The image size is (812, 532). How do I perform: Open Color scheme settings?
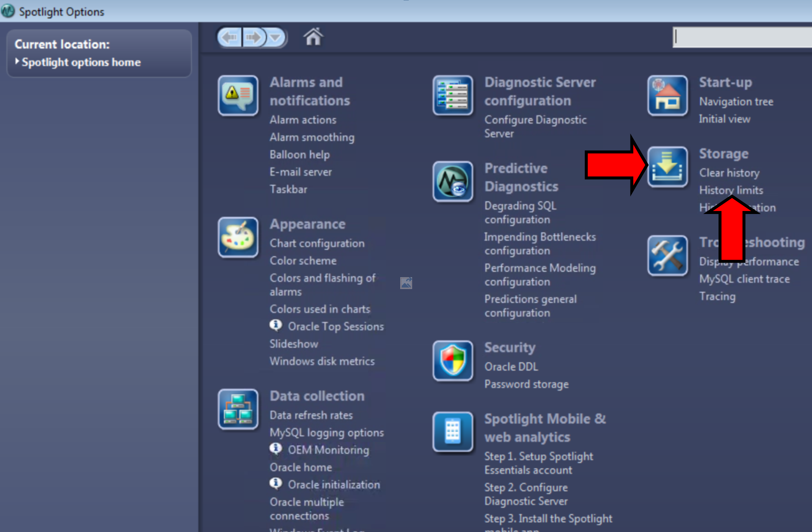click(x=303, y=261)
